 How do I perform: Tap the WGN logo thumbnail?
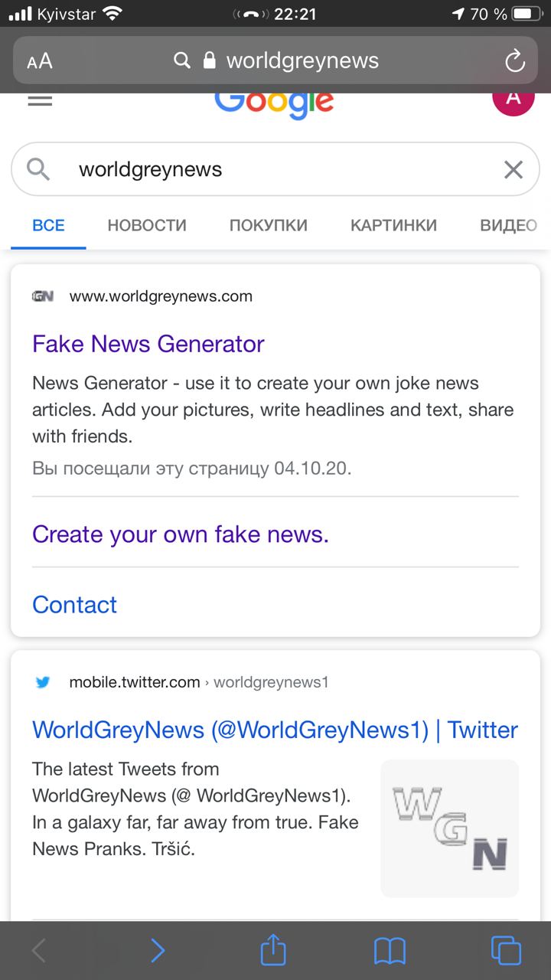tap(450, 828)
